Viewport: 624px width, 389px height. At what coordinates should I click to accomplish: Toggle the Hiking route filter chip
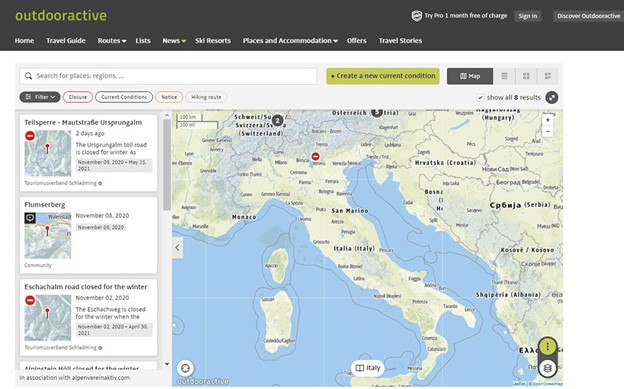206,97
